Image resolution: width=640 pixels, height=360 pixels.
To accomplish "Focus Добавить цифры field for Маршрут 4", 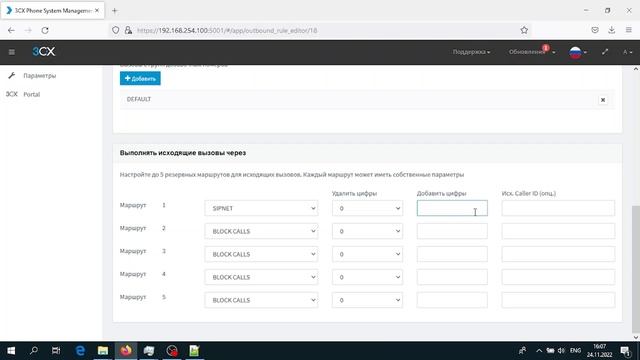I will pyautogui.click(x=452, y=277).
